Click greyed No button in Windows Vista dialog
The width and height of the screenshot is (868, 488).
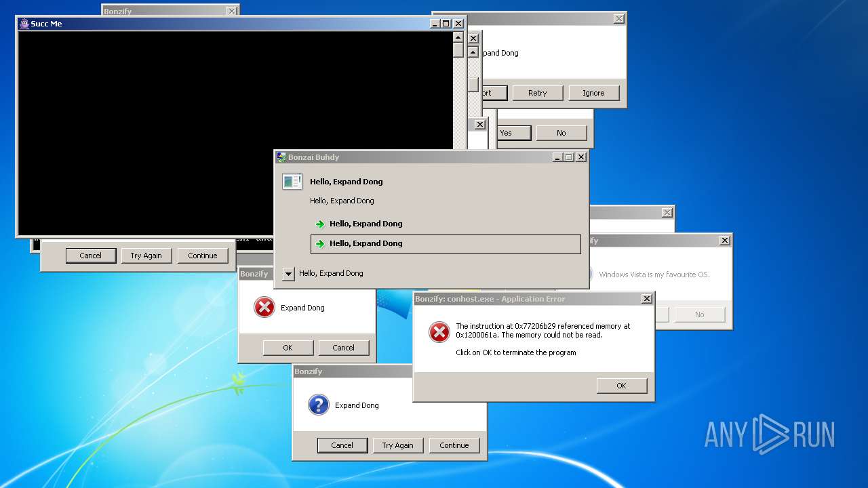[x=700, y=314]
